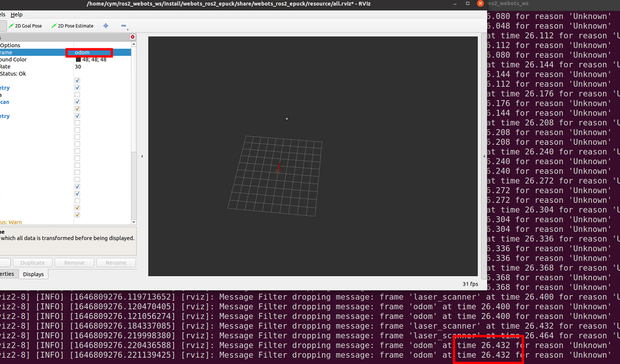Click the down arrow on the displays scrollbar
This screenshot has height=364, width=620.
pos(134,222)
